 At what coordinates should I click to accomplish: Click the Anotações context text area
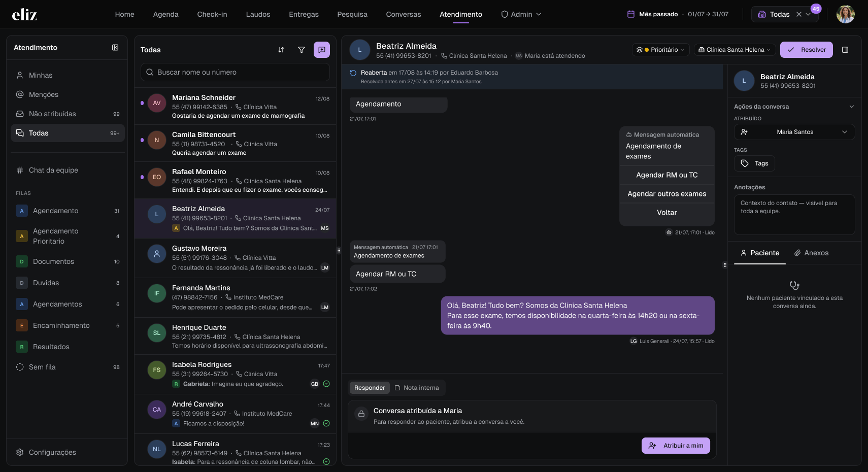794,215
